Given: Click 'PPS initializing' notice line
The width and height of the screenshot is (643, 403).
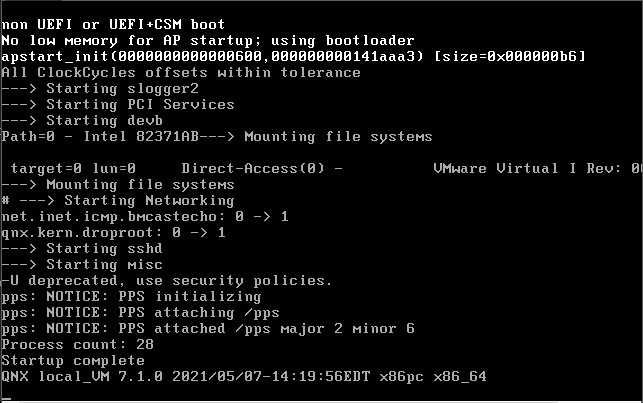Looking at the screenshot, I should (x=131, y=296).
